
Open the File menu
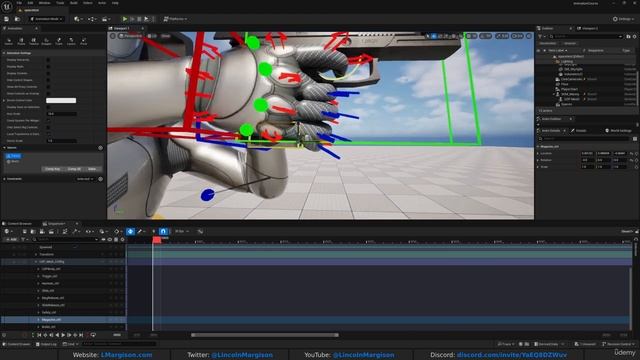click(x=19, y=3)
